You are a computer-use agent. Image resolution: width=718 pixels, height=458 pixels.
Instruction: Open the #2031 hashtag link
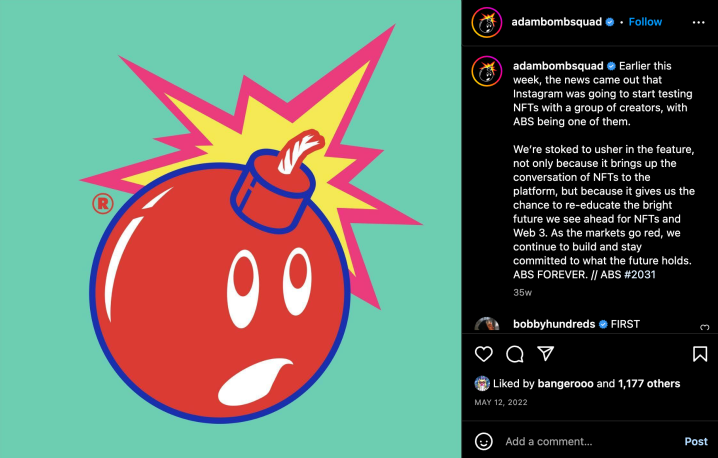(x=640, y=274)
